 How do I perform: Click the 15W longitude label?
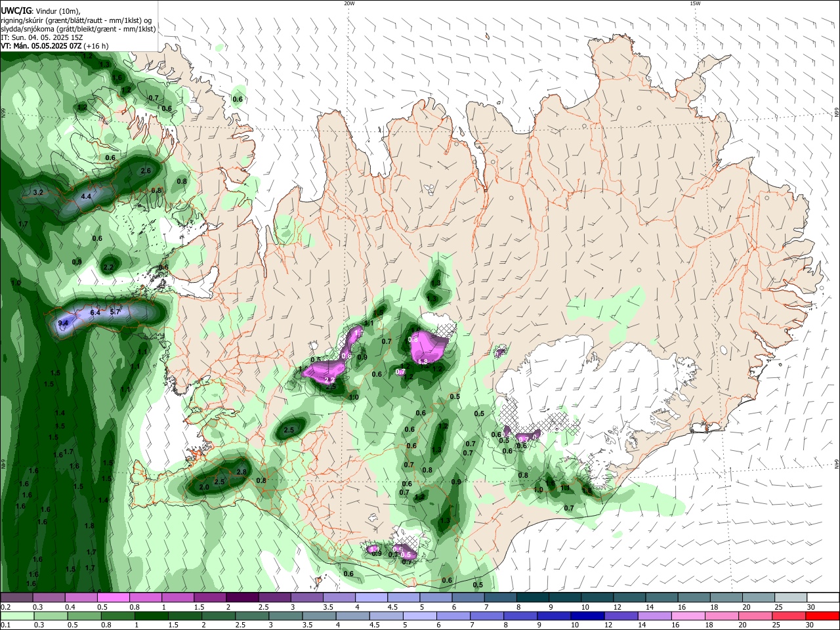(695, 3)
